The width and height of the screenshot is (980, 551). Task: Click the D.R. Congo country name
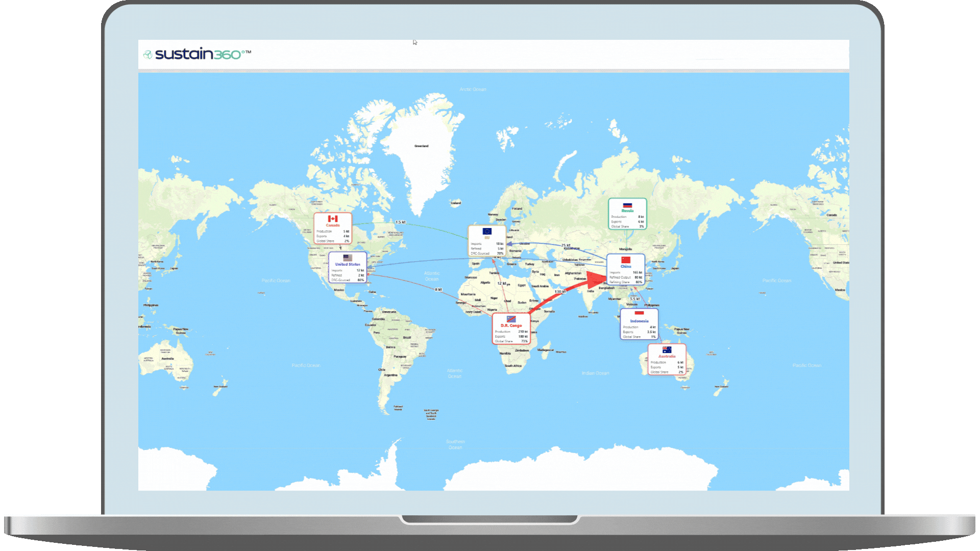coord(511,325)
